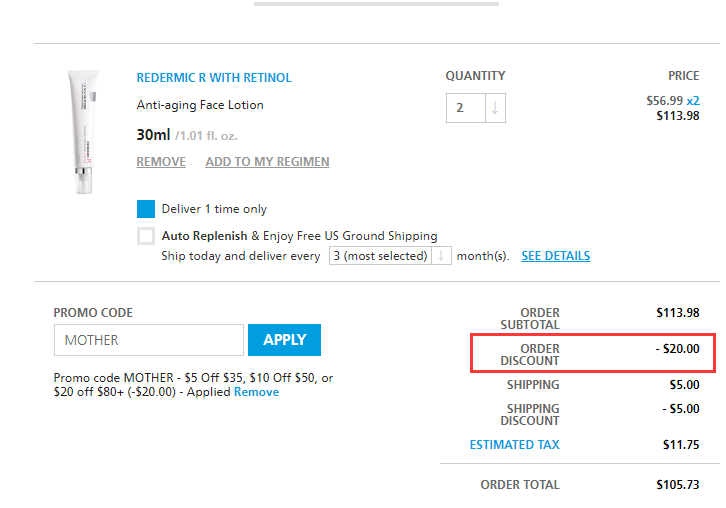The width and height of the screenshot is (726, 508).
Task: Select the Deliver 1 time only label
Action: pyautogui.click(x=214, y=209)
